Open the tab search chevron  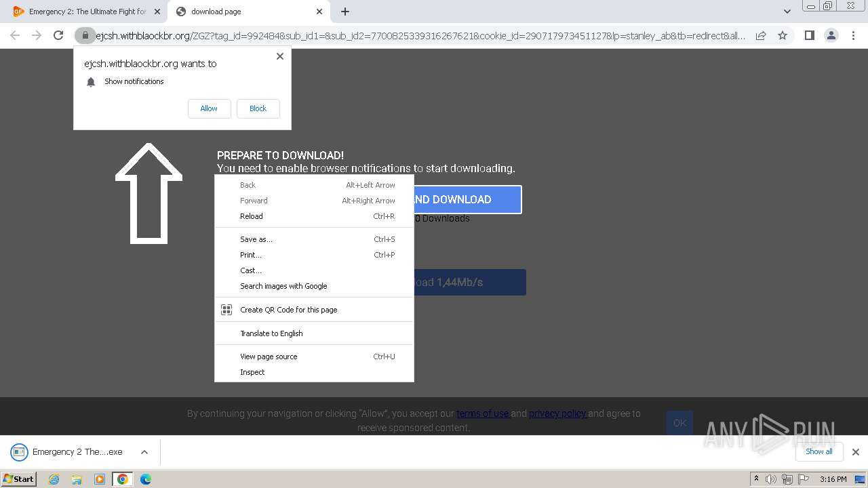(787, 12)
